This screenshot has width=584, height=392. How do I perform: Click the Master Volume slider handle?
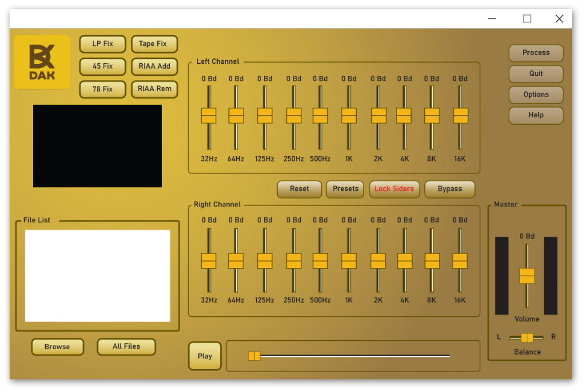(x=527, y=276)
